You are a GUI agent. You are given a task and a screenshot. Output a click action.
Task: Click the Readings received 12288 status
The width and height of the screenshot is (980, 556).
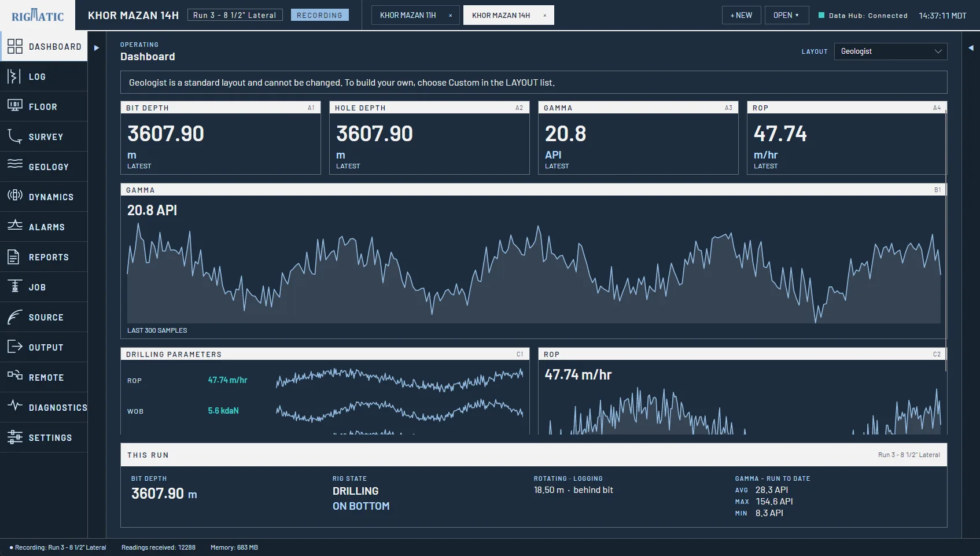tap(159, 547)
